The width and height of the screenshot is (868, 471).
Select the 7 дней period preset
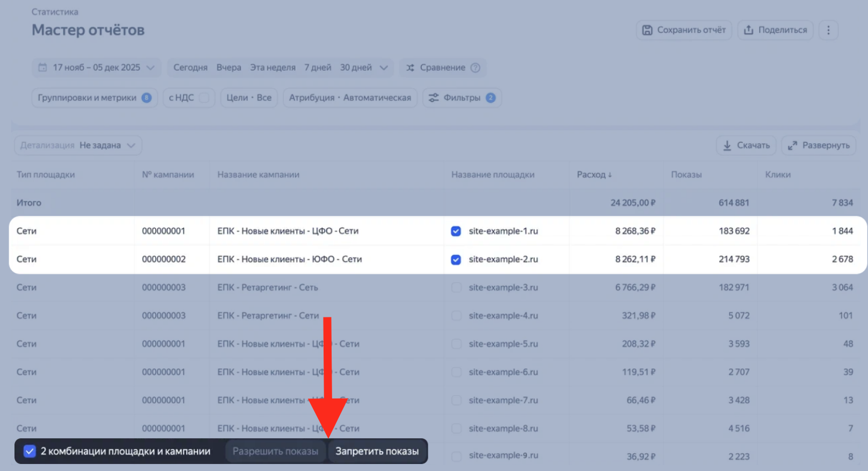[x=318, y=68]
